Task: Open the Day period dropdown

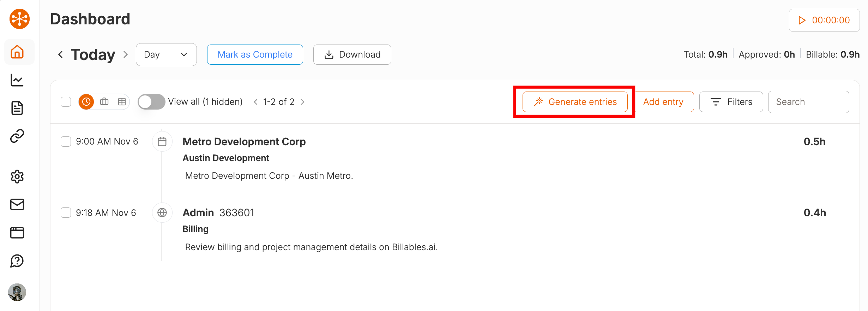Action: (166, 55)
